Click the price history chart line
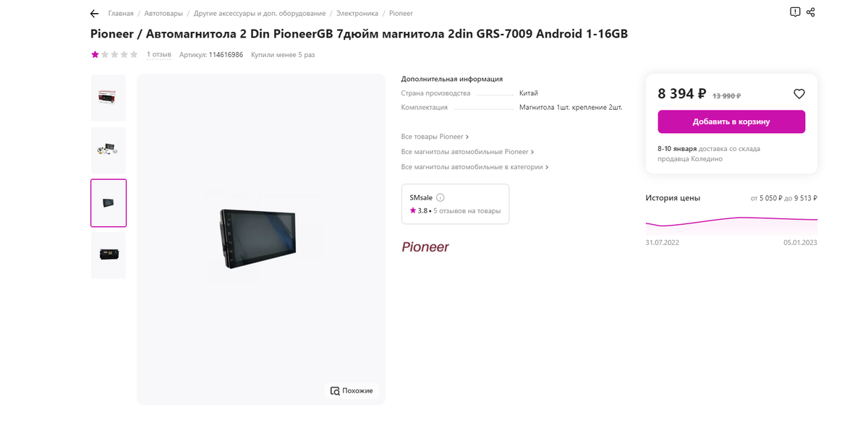 tap(731, 220)
